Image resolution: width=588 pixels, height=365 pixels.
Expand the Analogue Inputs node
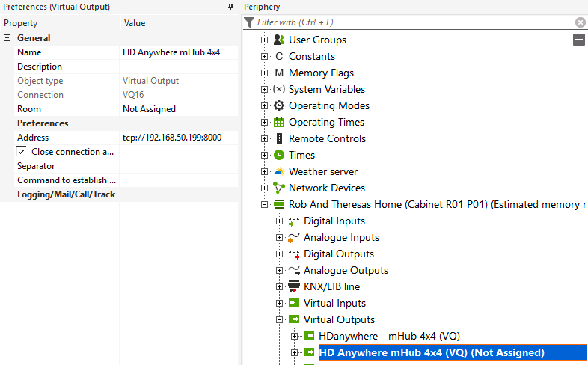279,237
